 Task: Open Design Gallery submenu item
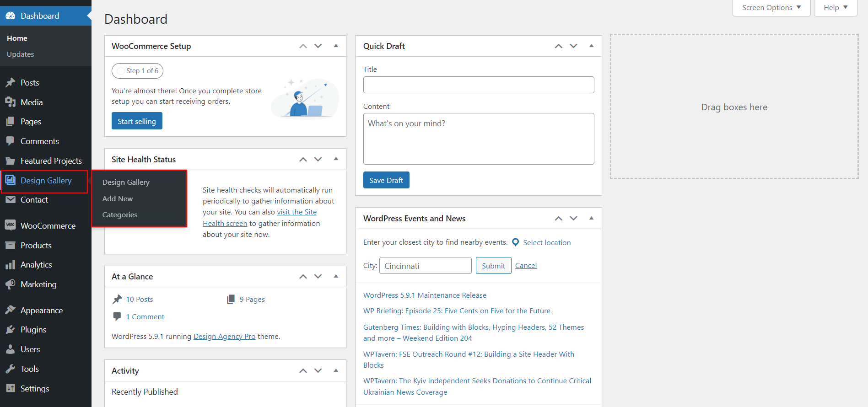[x=126, y=182]
